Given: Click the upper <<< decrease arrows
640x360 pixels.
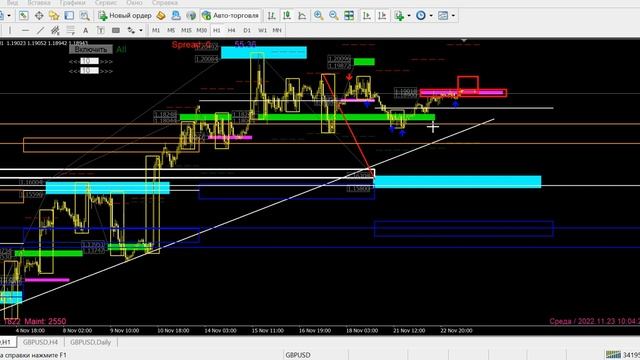Looking at the screenshot, I should 74,61.
